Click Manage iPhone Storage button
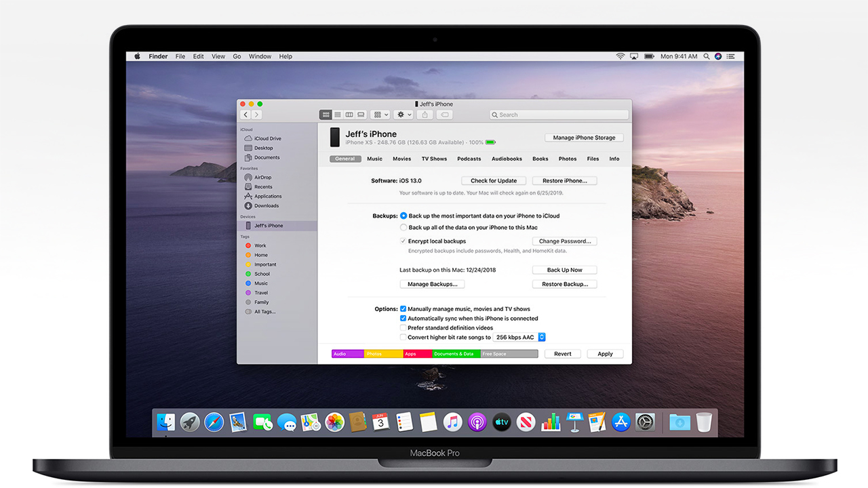This screenshot has width=868, height=488. click(584, 138)
